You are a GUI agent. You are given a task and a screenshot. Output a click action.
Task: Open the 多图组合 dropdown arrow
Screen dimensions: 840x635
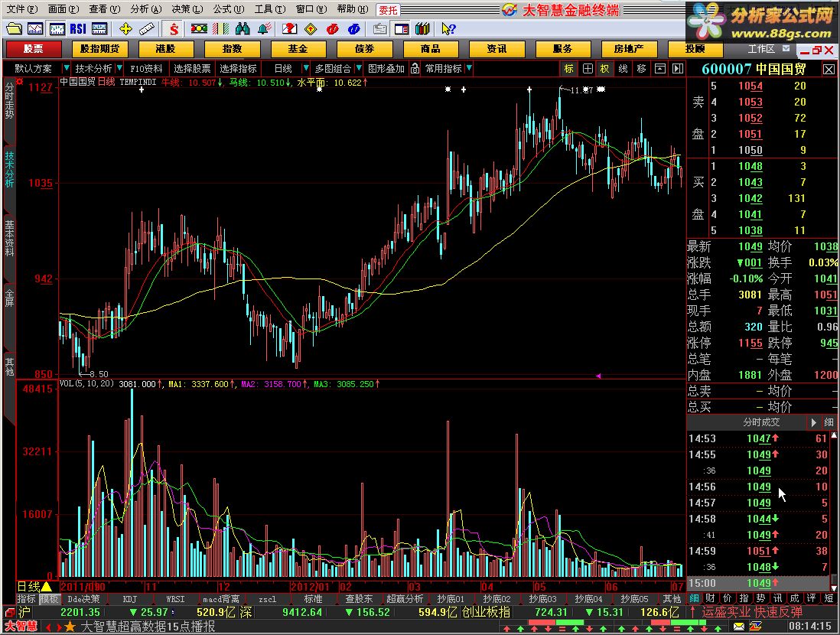(x=358, y=68)
